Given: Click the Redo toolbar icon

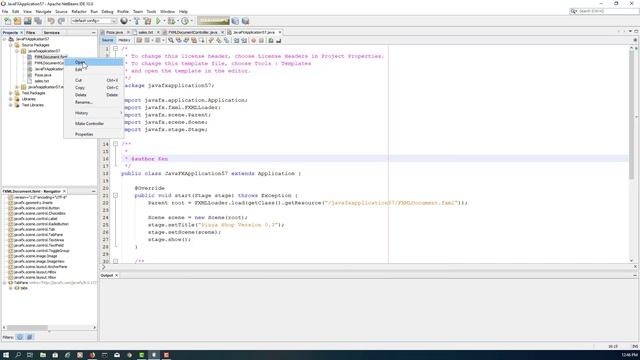Looking at the screenshot, I should (x=61, y=21).
